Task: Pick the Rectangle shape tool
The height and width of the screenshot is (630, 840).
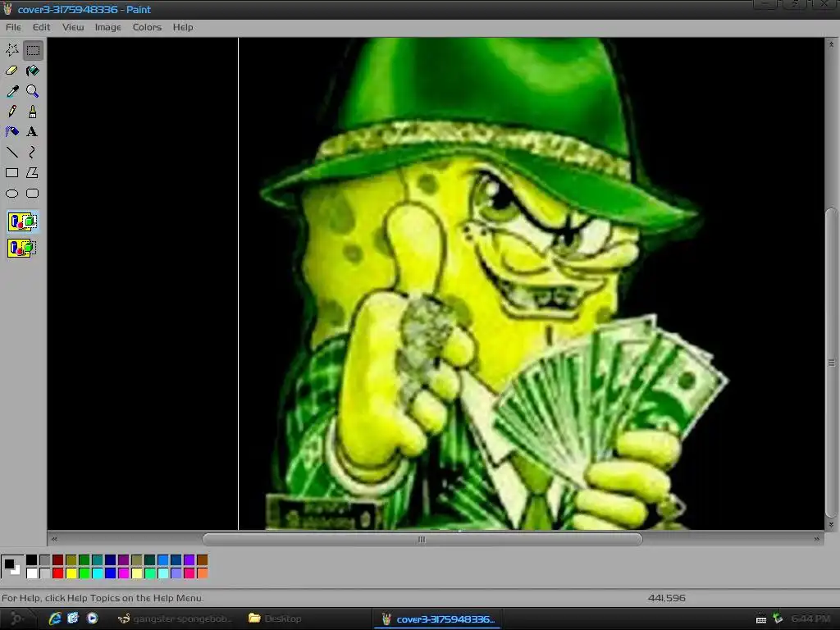Action: coord(11,172)
